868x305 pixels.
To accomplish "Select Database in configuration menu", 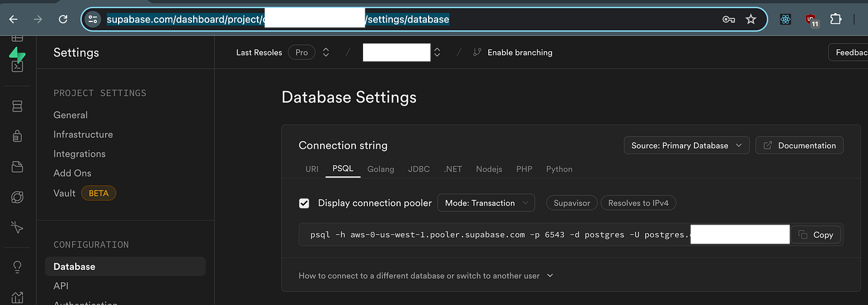I will click(x=125, y=266).
